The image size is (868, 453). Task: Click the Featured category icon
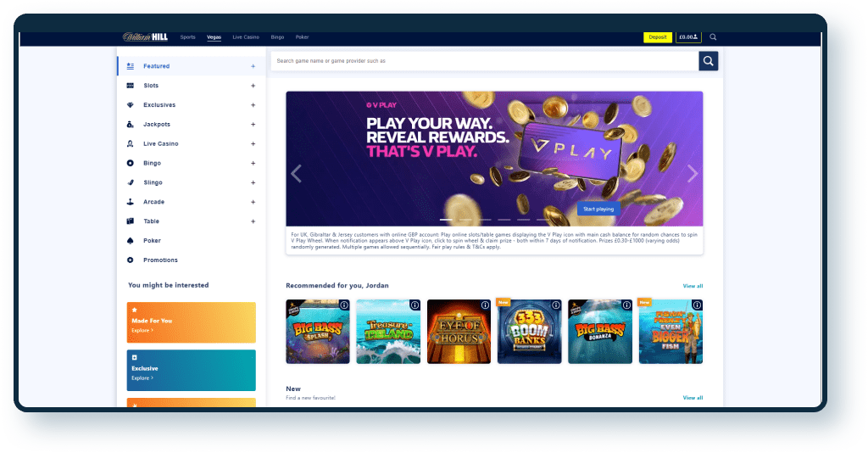point(130,66)
